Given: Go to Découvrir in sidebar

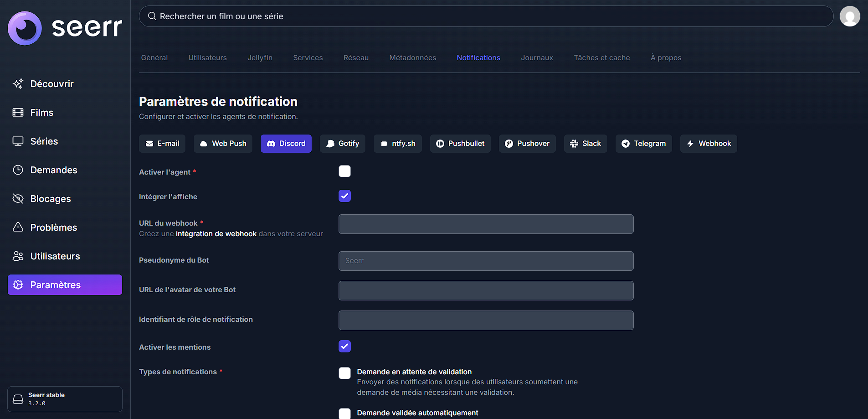Looking at the screenshot, I should pos(51,84).
